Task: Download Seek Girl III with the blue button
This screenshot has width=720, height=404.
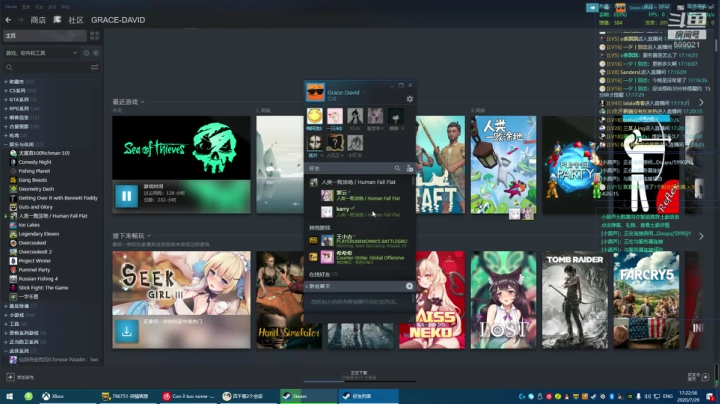Action: tap(126, 331)
